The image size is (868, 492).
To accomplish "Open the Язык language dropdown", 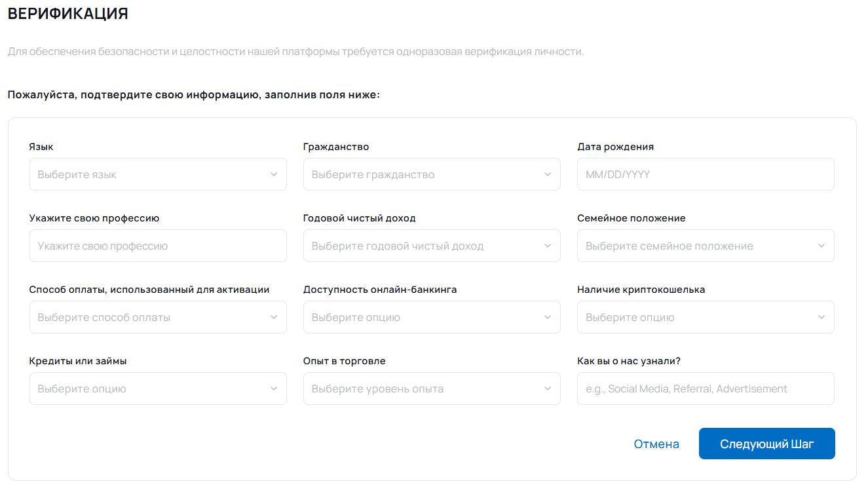I will click(157, 174).
